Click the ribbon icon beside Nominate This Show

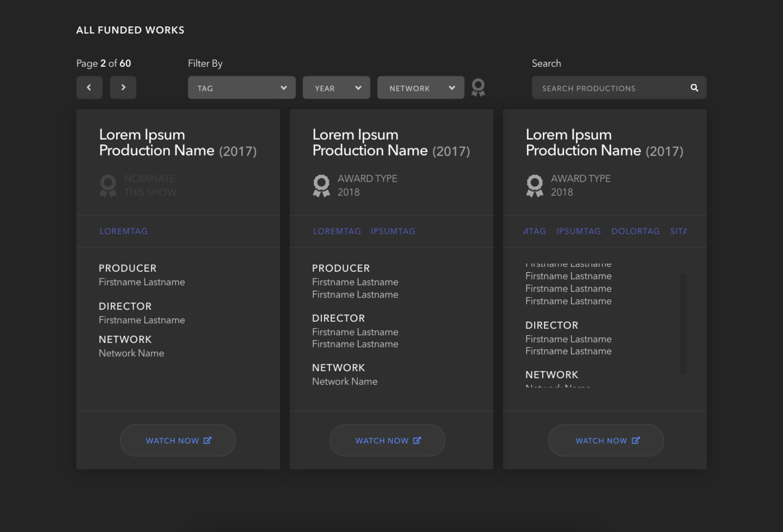[108, 186]
